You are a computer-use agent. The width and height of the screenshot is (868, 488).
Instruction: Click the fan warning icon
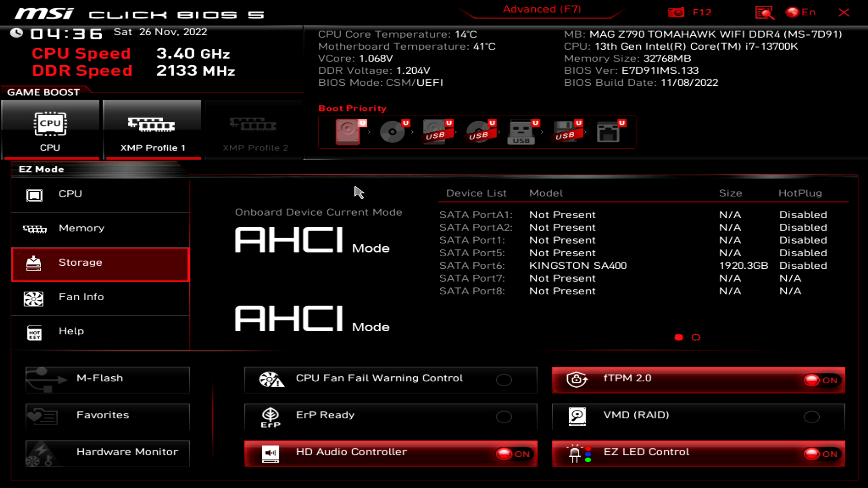[271, 380]
